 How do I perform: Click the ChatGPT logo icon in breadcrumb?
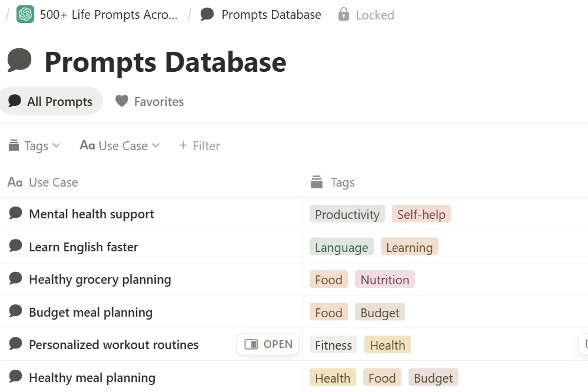click(25, 15)
